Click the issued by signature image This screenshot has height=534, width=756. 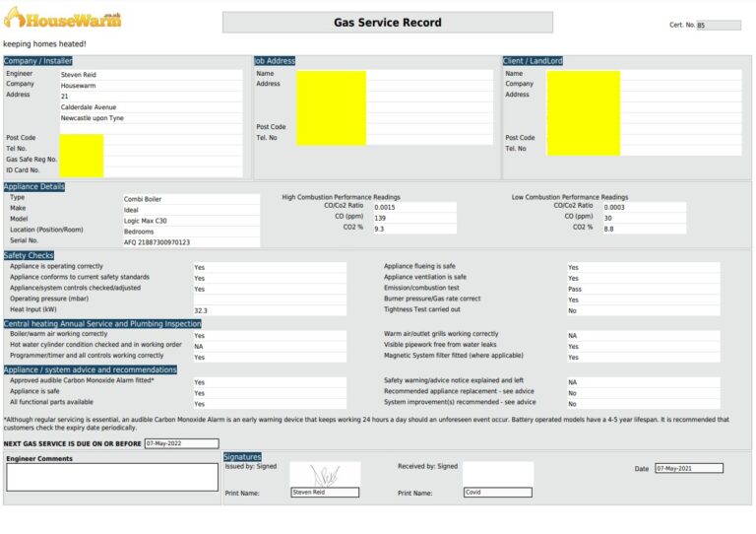pos(325,475)
